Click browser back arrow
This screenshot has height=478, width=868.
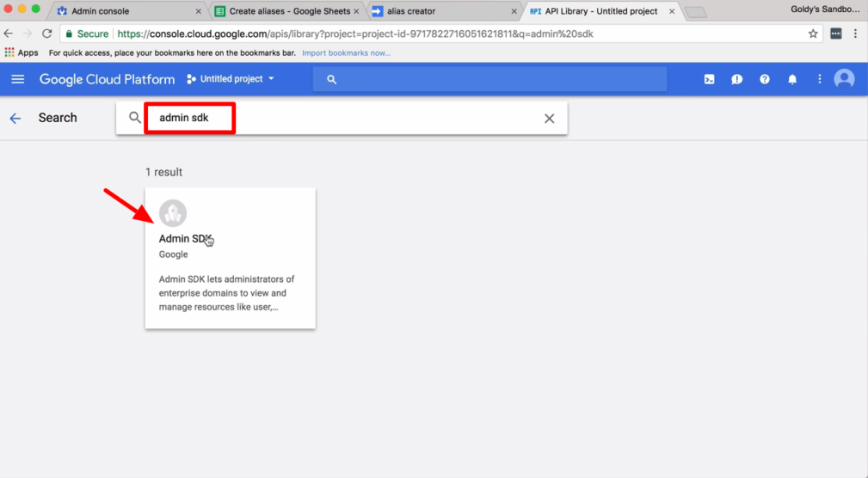(x=9, y=34)
